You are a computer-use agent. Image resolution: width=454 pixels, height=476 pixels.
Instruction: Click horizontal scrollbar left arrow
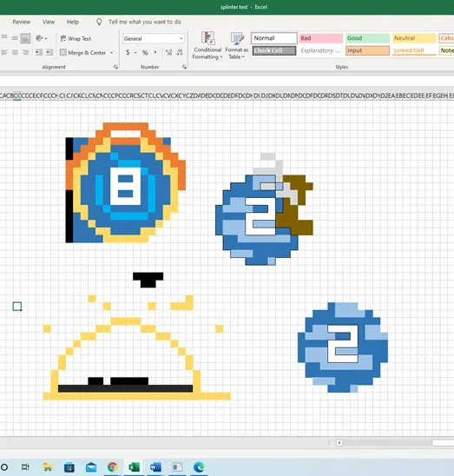click(339, 443)
